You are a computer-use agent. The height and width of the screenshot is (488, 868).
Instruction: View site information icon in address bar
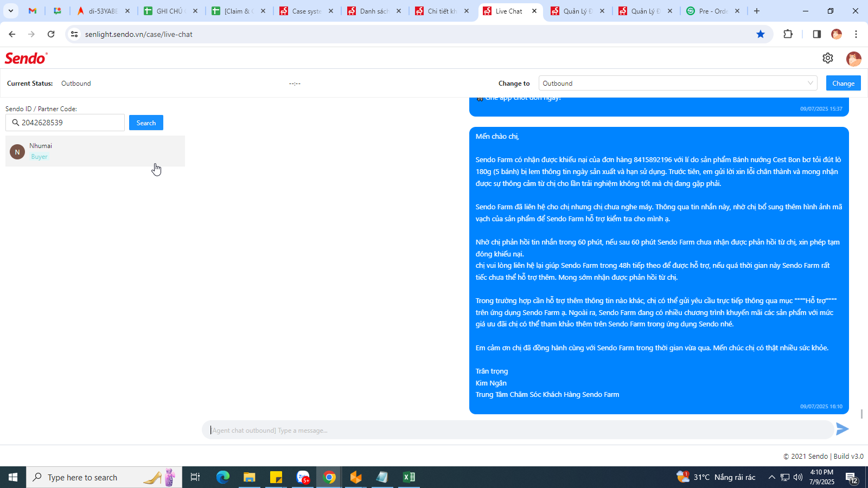click(74, 34)
